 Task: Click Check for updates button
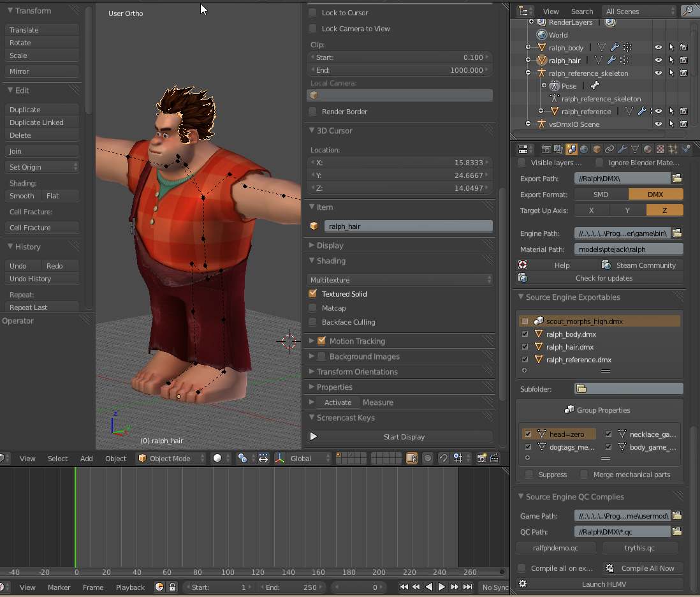click(x=599, y=278)
